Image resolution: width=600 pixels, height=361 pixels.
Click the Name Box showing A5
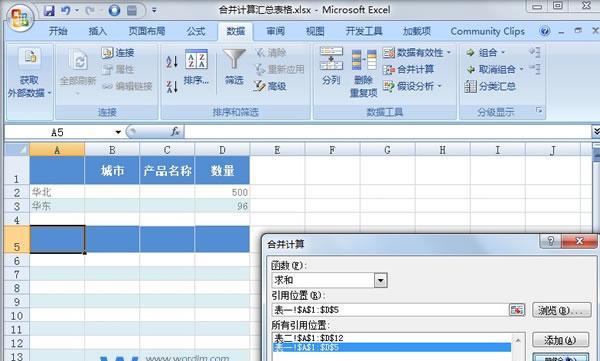point(57,132)
